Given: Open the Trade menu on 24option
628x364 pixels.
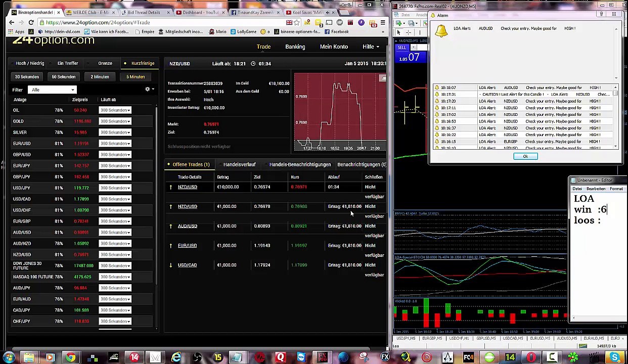Looking at the screenshot, I should tap(263, 47).
